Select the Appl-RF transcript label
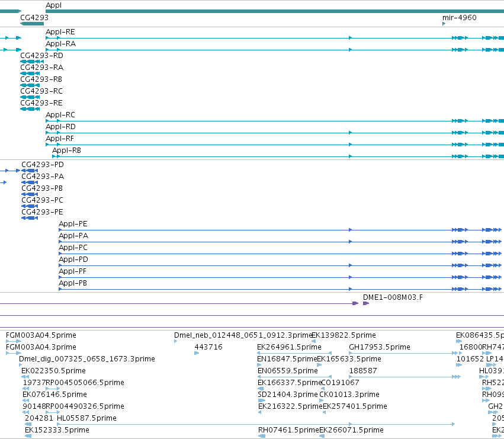This screenshot has height=439, width=504. (60, 139)
